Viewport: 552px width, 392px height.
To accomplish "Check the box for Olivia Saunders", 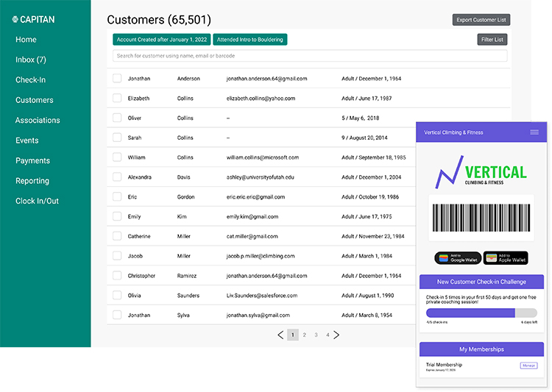I will 117,296.
